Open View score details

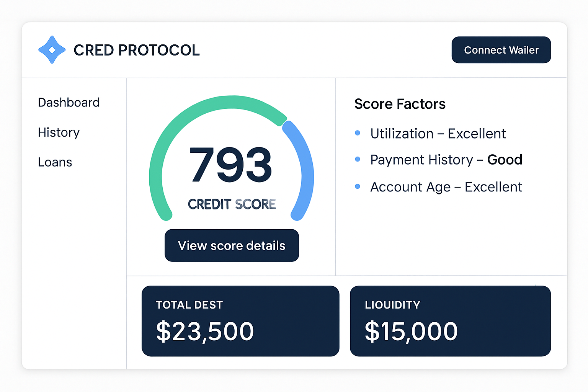click(x=231, y=245)
